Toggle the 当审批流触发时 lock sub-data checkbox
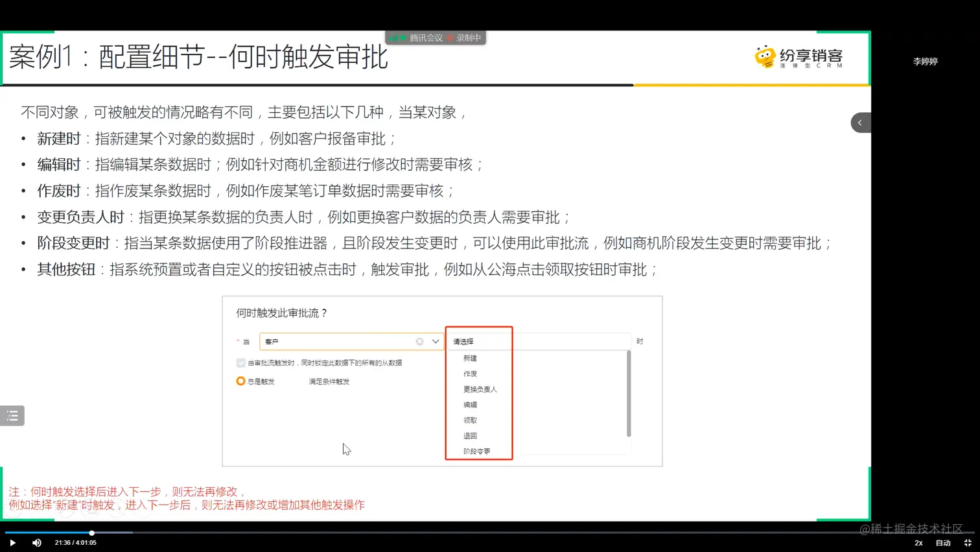 coord(241,363)
